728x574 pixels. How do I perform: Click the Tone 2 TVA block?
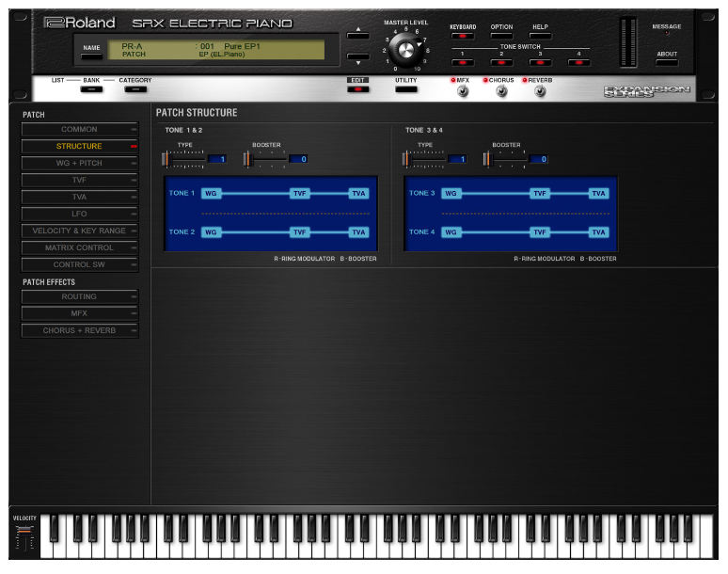pos(359,232)
